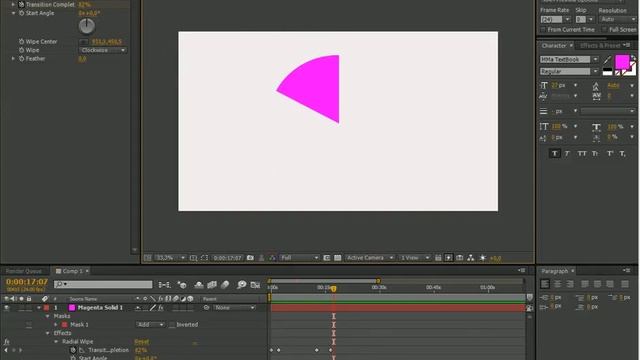Screen dimensions: 640x360
Task: Click the timeline layer search field
Action: [x=103, y=284]
